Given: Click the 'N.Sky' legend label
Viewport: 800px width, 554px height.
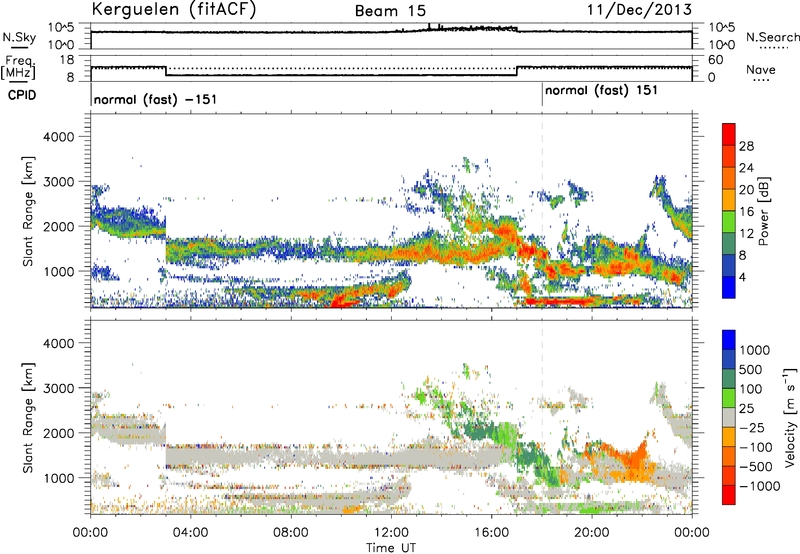Looking at the screenshot, I should [x=19, y=37].
